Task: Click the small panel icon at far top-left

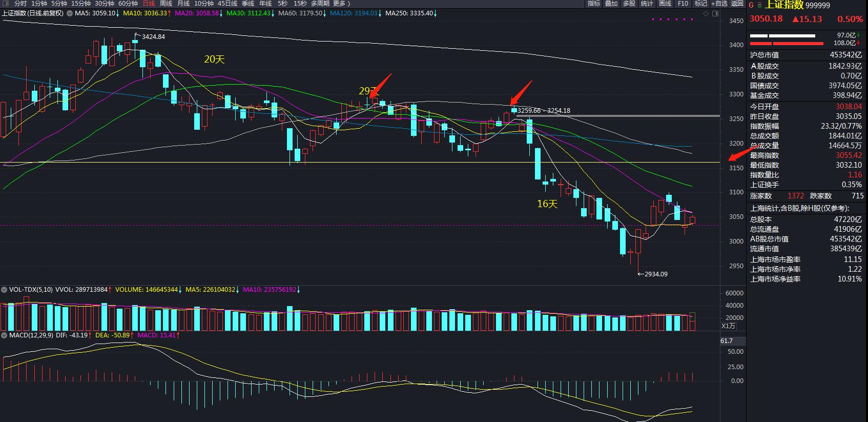Action: (5, 4)
